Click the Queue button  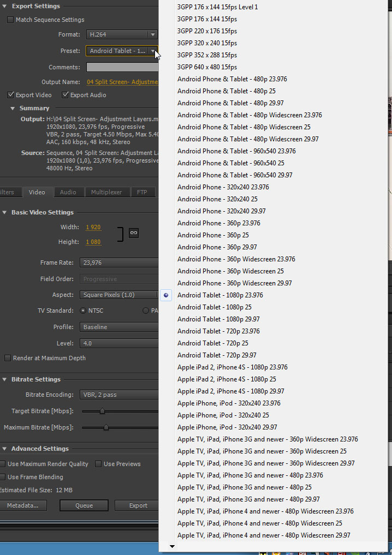84,505
